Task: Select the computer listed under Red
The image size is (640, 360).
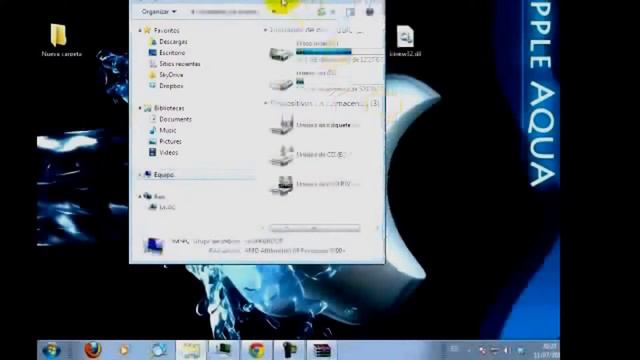Action: (167, 207)
